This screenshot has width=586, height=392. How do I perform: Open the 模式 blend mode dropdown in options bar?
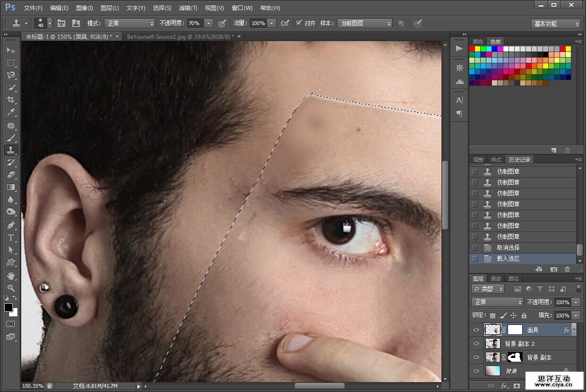(x=129, y=23)
